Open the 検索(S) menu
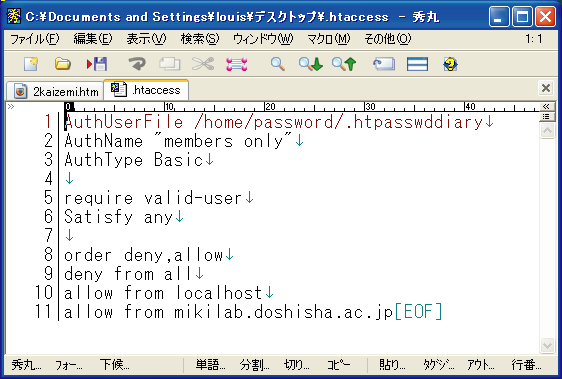 pyautogui.click(x=200, y=39)
